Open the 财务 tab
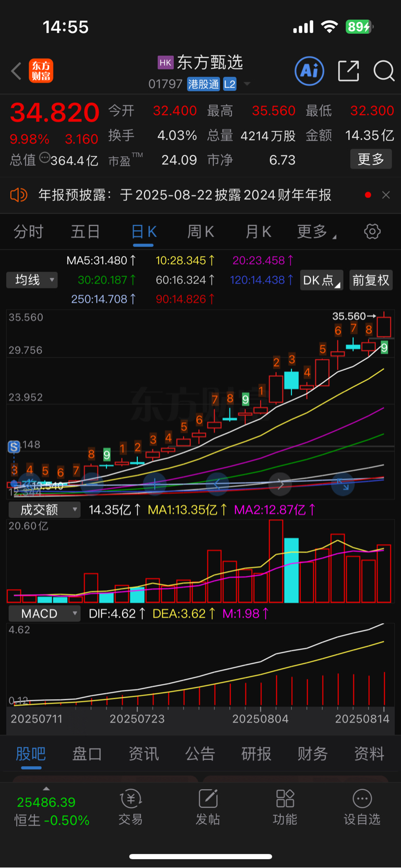The width and height of the screenshot is (401, 868). pyautogui.click(x=312, y=754)
